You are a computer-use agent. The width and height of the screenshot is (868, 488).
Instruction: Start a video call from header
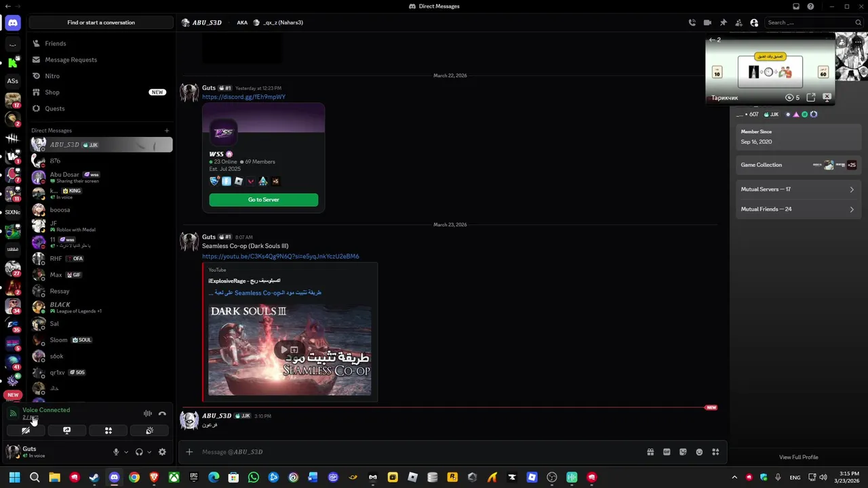pyautogui.click(x=707, y=22)
